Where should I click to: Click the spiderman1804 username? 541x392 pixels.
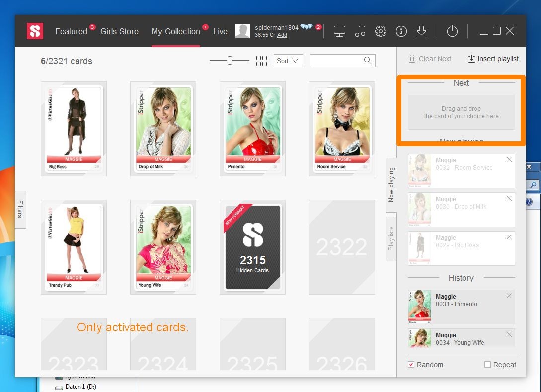coord(276,28)
